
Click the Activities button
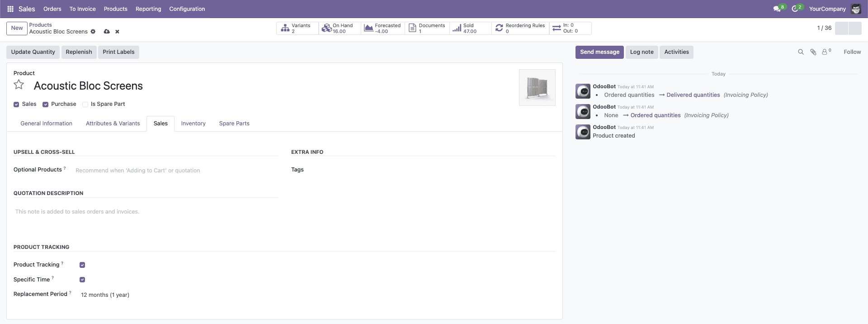(x=676, y=52)
